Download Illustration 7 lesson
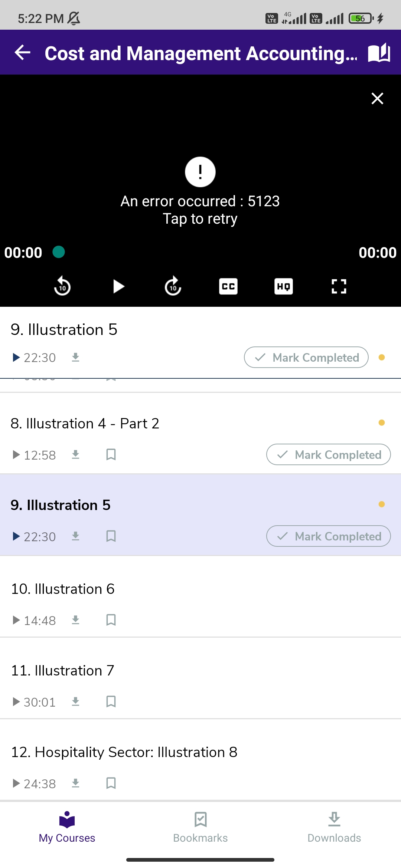This screenshot has width=401, height=868. coord(76,701)
